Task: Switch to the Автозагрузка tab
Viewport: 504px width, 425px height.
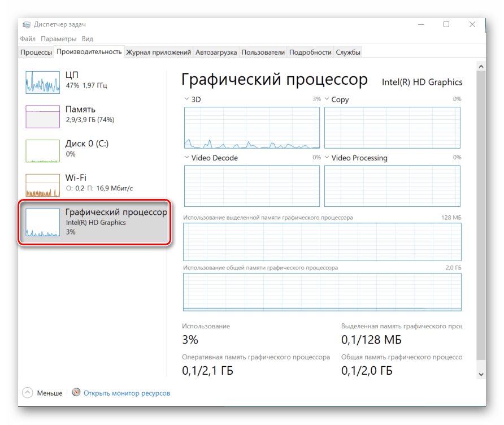Action: [x=216, y=53]
